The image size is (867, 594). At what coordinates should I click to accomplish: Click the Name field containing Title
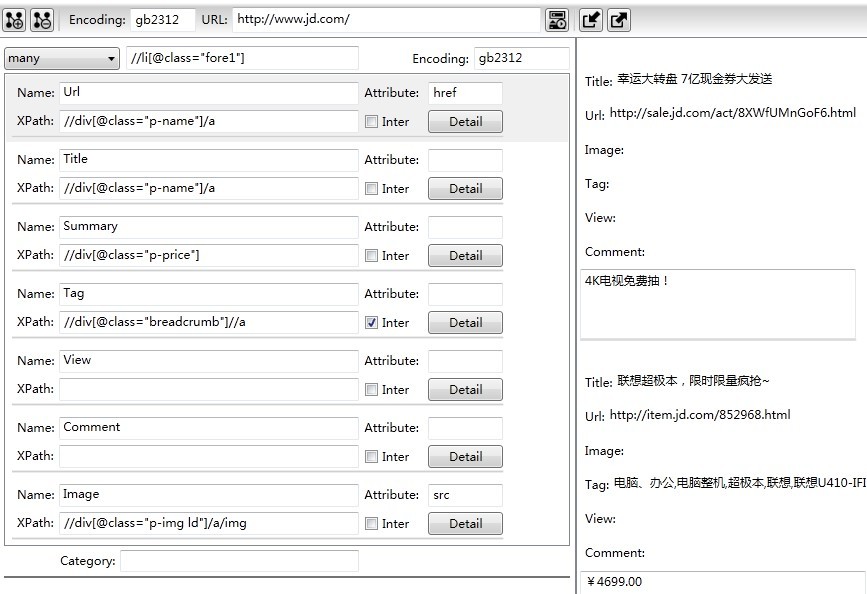(x=208, y=160)
